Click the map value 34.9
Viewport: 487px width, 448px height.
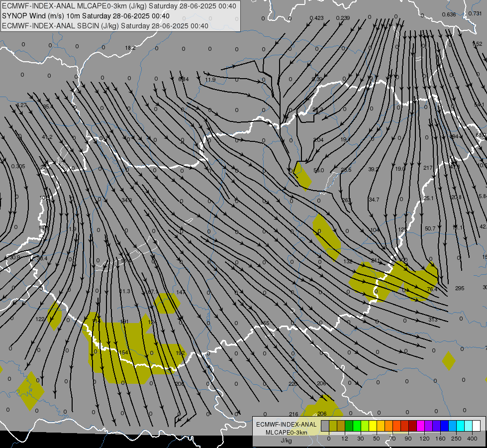pyautogui.click(x=127, y=200)
